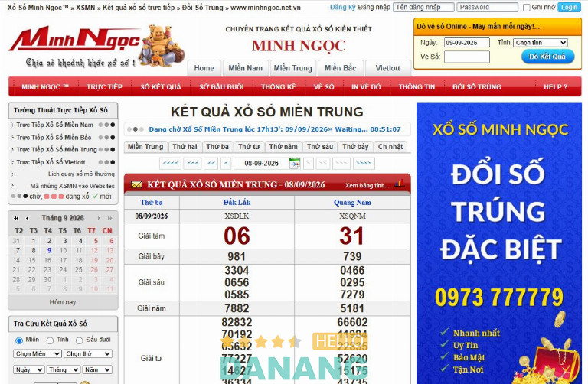Click the date field showing 08-09-2026
The width and height of the screenshot is (588, 384).
tap(261, 164)
